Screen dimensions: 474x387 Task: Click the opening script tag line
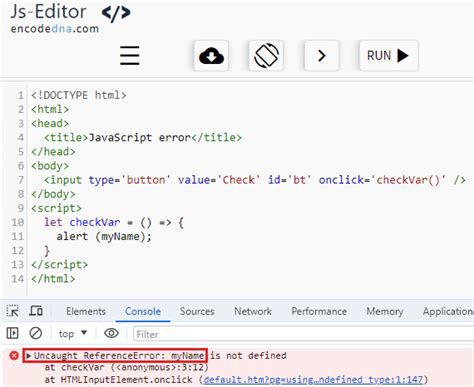pos(56,208)
